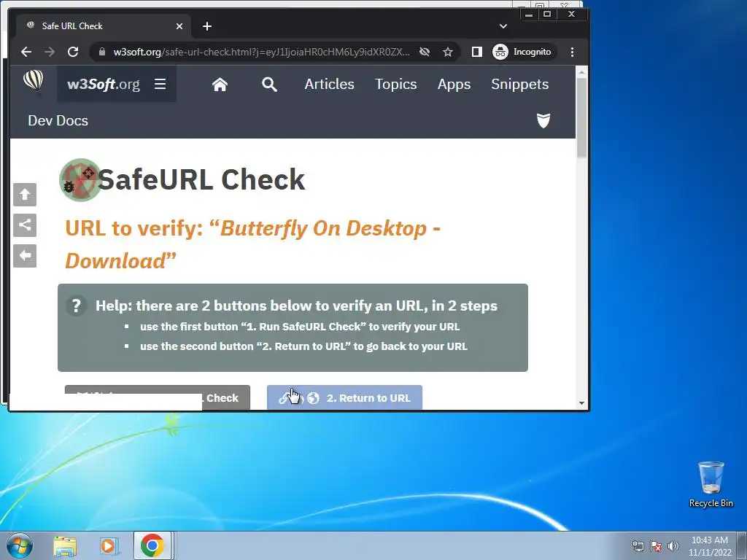
Task: Click the up arrow side button
Action: [25, 195]
